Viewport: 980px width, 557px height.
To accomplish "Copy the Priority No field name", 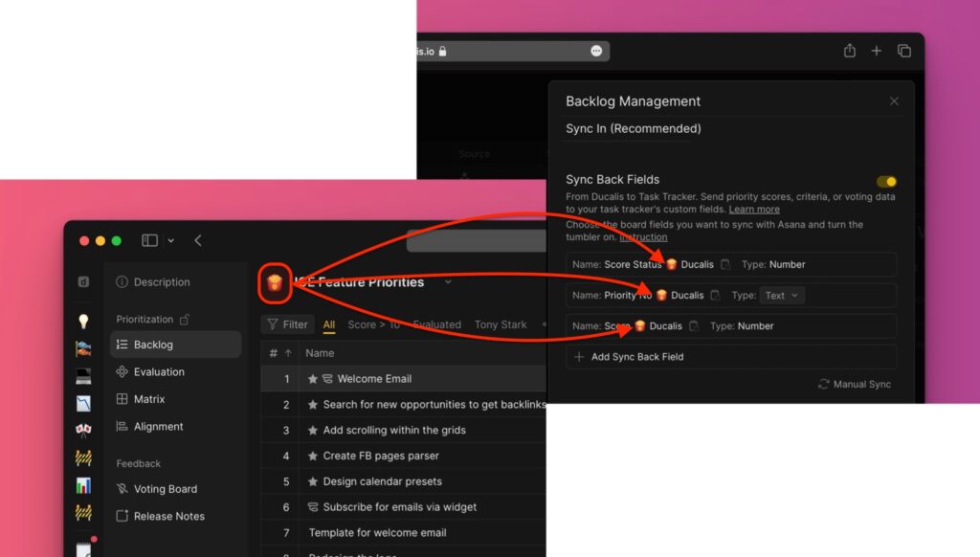I will (x=715, y=295).
